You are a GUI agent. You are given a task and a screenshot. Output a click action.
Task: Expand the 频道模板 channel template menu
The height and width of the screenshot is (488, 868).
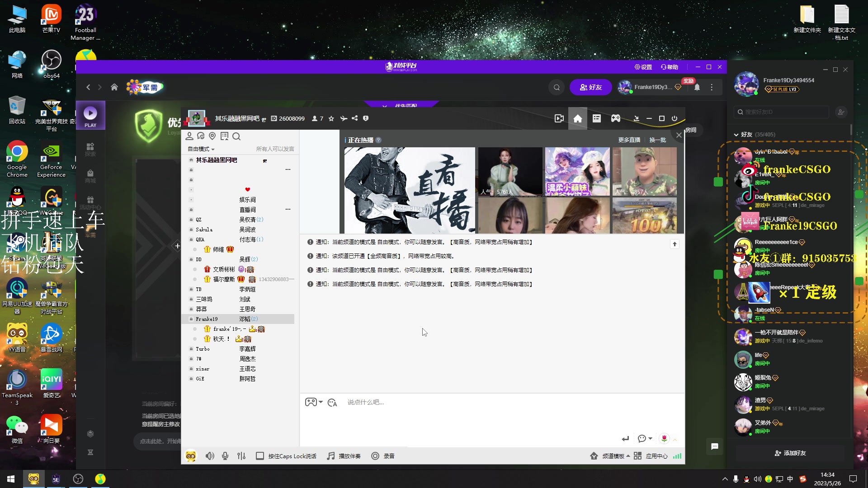[x=610, y=456]
